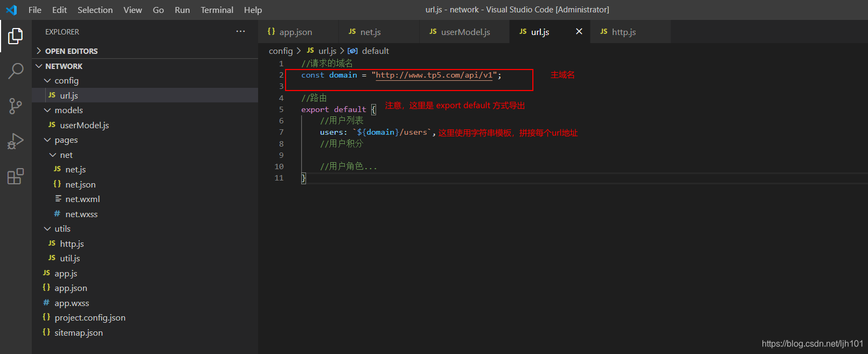Click the JS icon beside util.js
Image resolution: width=868 pixels, height=354 pixels.
coord(52,258)
